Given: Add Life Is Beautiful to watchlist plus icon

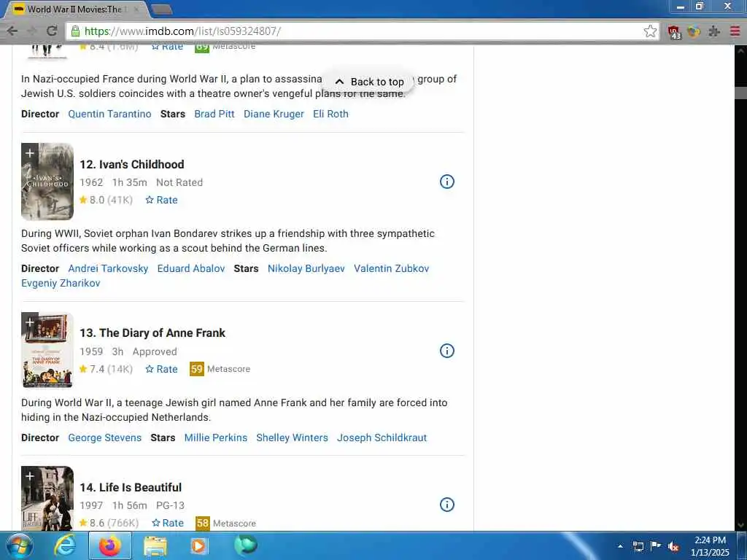Looking at the screenshot, I should click(29, 476).
